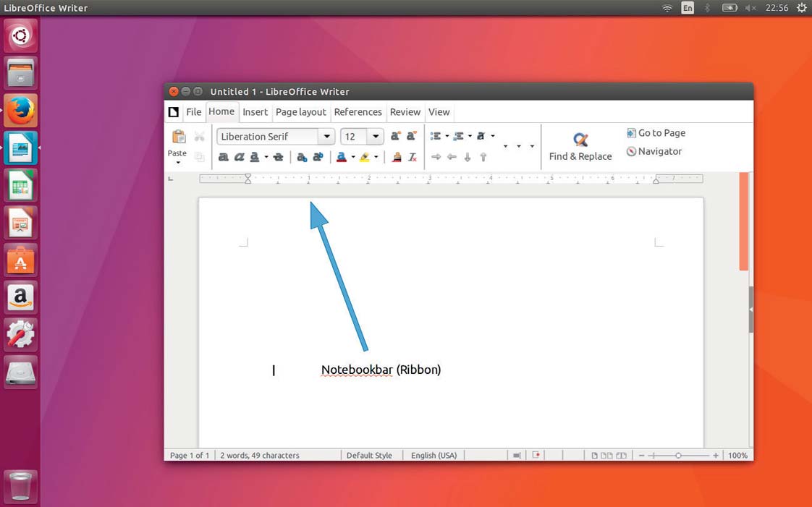This screenshot has width=812, height=507.
Task: Click the Navigator compass icon
Action: (631, 152)
